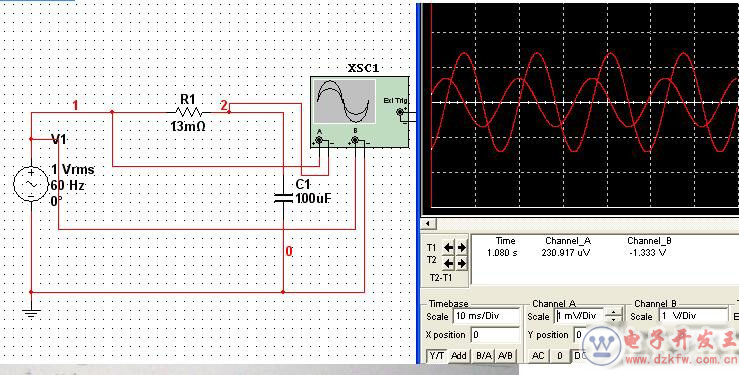Enable Y/T display mode
The image size is (739, 375).
pyautogui.click(x=437, y=356)
